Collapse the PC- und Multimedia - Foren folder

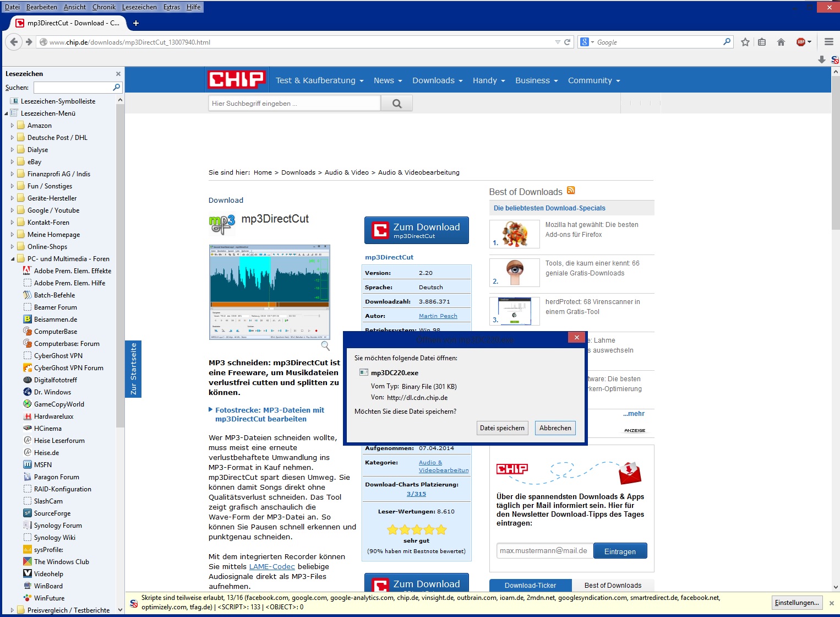click(12, 259)
